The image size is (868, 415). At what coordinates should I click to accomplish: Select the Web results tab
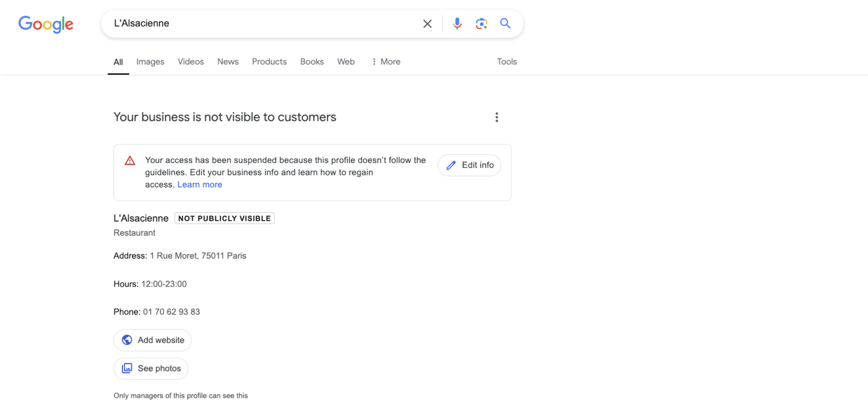point(346,62)
